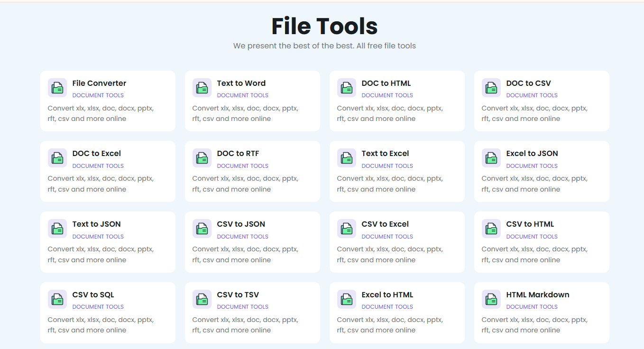This screenshot has width=644, height=349.
Task: Click the File Tools page heading
Action: pyautogui.click(x=324, y=27)
